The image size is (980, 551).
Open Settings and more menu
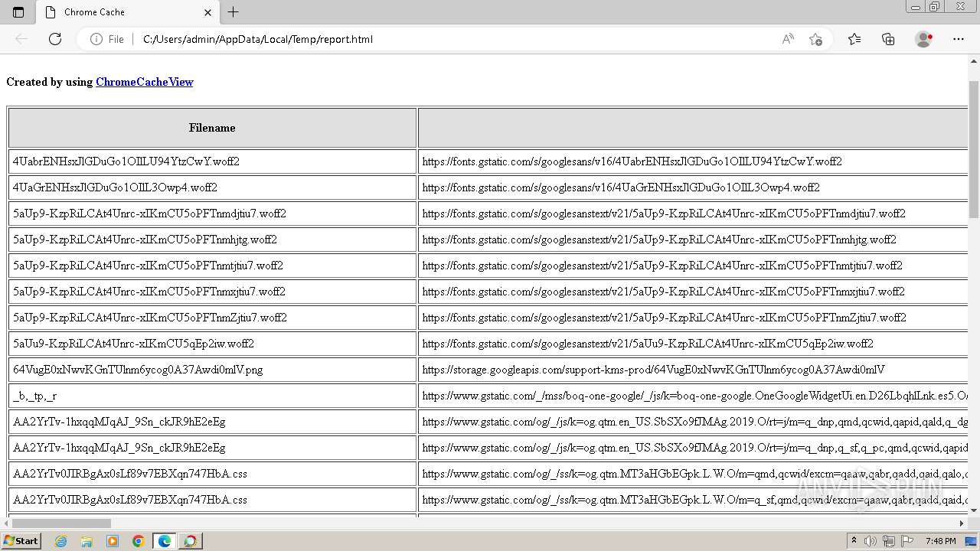(959, 39)
